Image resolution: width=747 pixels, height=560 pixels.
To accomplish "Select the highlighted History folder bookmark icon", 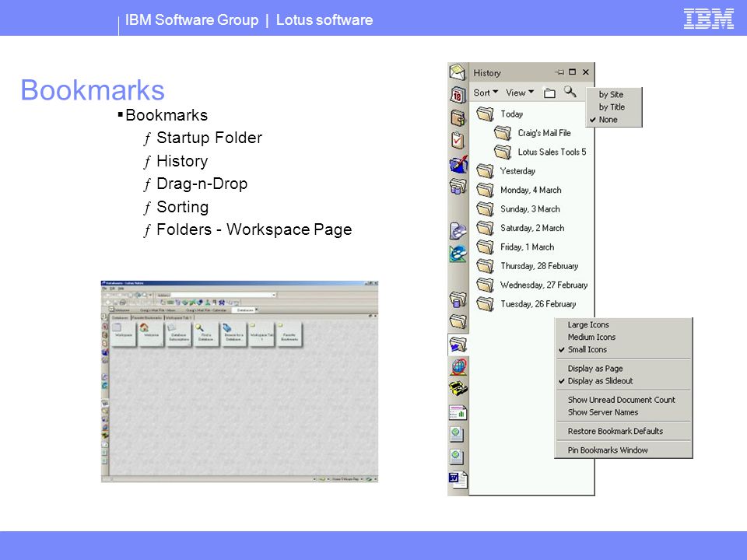I will click(x=458, y=344).
